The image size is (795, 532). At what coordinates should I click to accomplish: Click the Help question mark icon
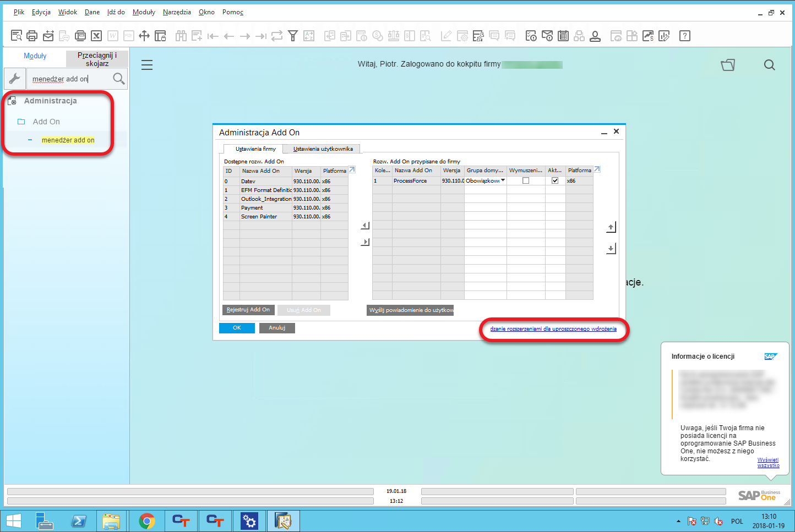(684, 36)
